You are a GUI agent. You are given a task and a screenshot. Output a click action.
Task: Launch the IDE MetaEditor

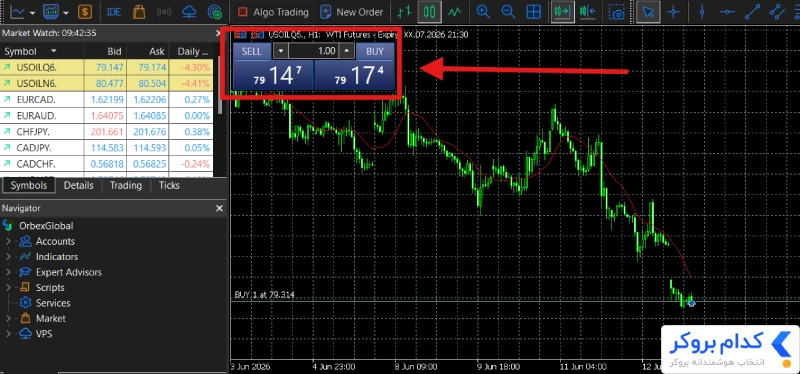pyautogui.click(x=114, y=12)
